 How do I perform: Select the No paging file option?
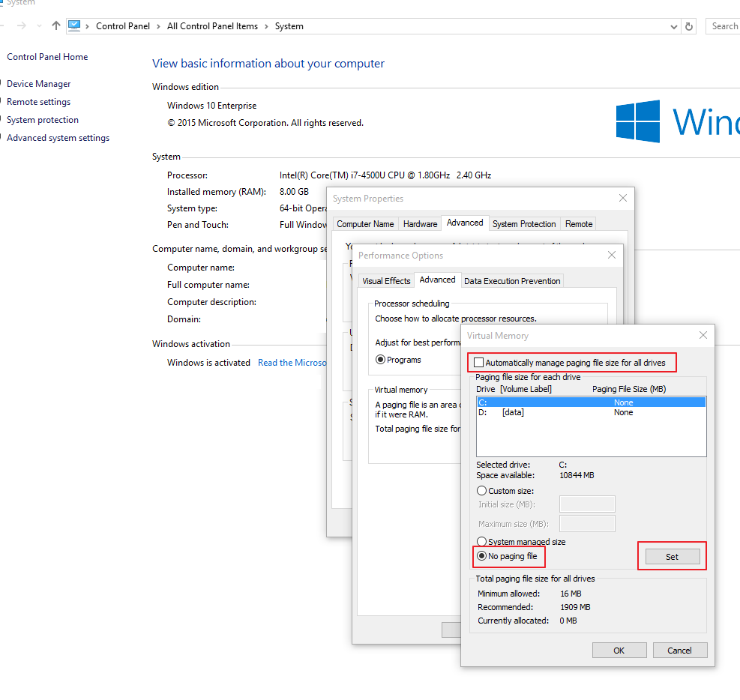click(481, 556)
